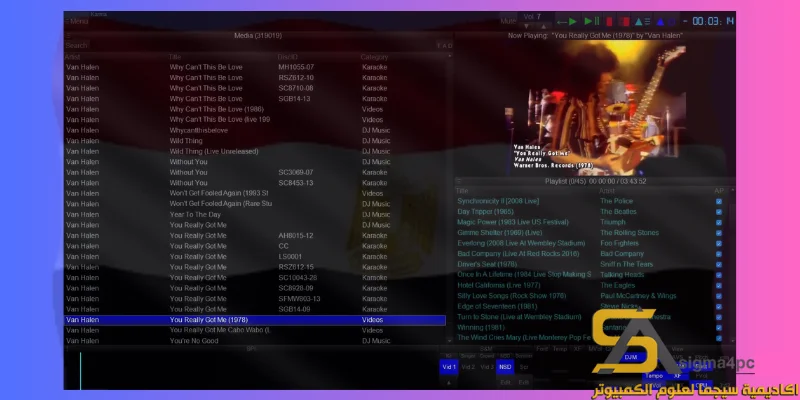Viewport: 800px width, 400px height.
Task: Click the elapsed time display
Action: [713, 21]
